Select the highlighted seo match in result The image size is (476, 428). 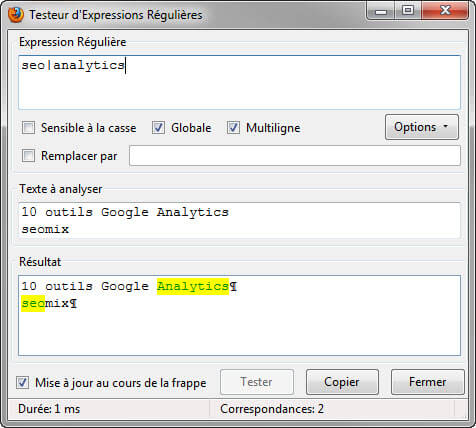coord(33,304)
